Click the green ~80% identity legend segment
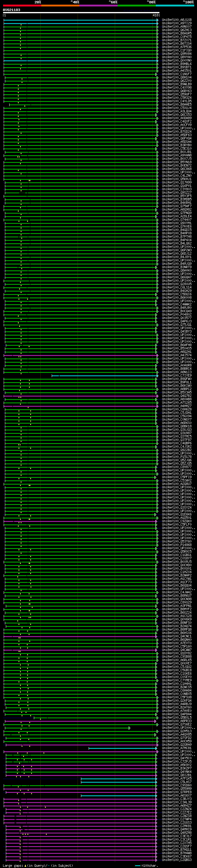 [x=137, y=6]
